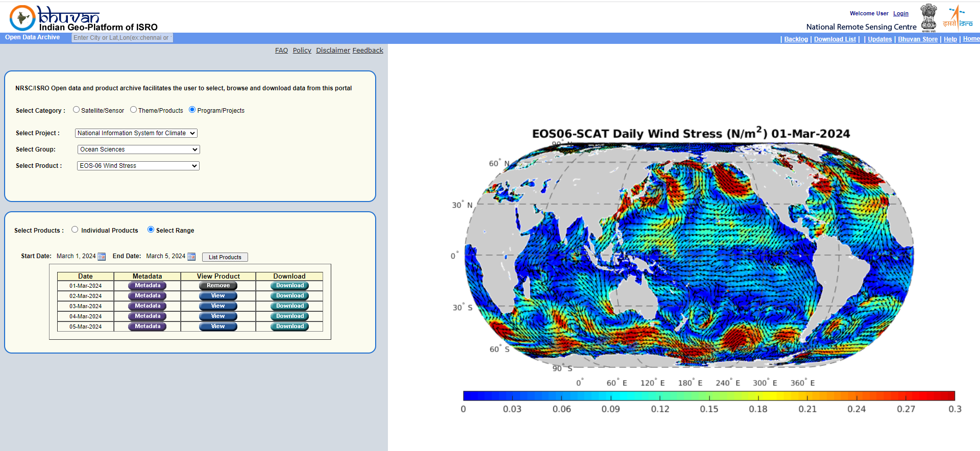Open the Backlog menu link
980x451 pixels.
point(796,39)
